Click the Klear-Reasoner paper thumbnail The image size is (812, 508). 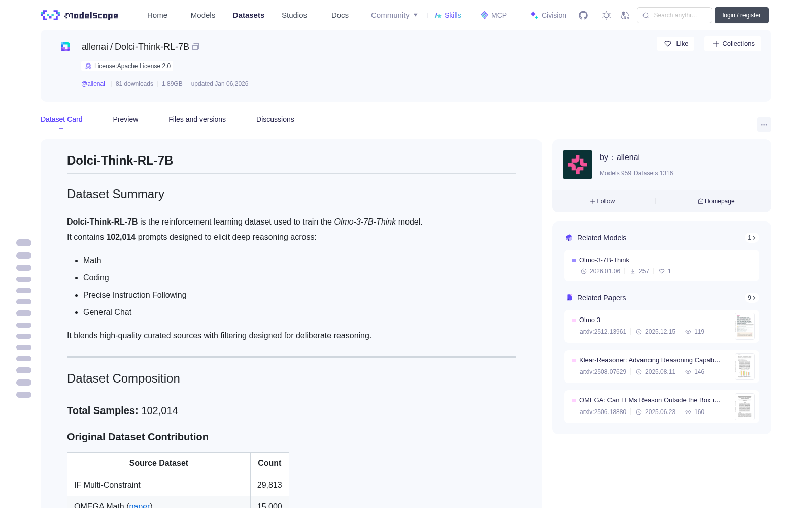(745, 366)
